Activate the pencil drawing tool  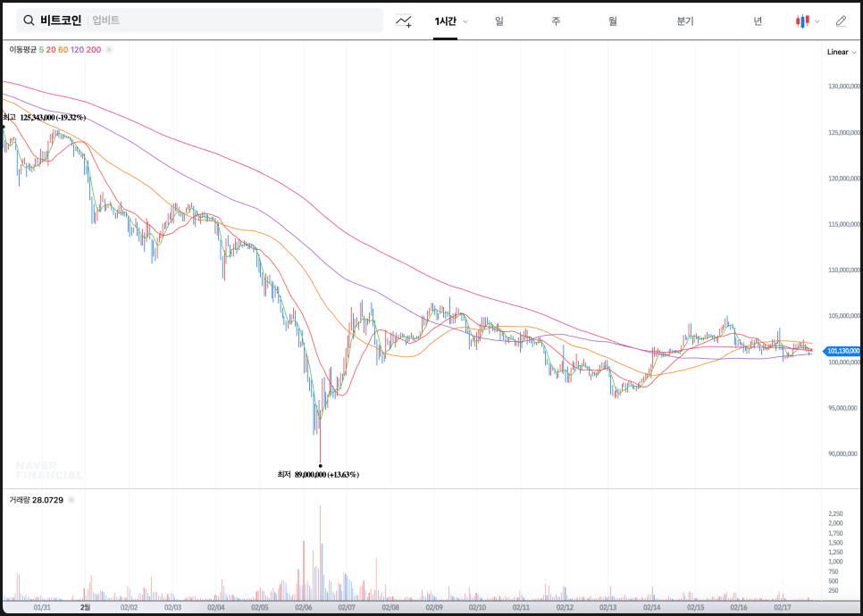pyautogui.click(x=841, y=21)
